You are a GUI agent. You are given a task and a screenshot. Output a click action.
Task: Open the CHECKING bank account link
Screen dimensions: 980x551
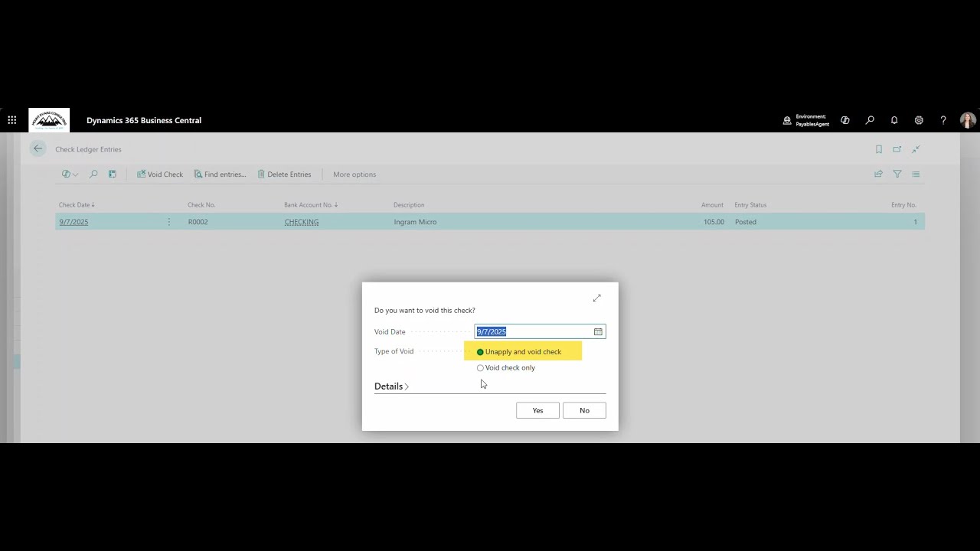302,222
